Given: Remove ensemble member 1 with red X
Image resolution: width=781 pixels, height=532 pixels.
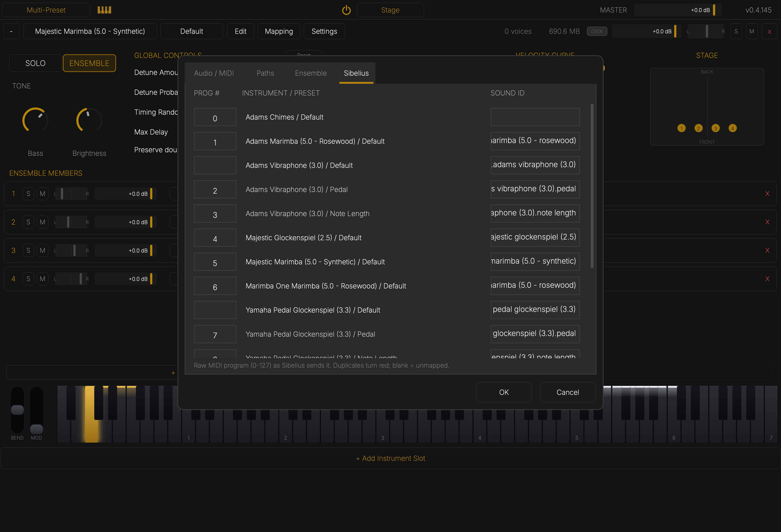Looking at the screenshot, I should pyautogui.click(x=767, y=194).
